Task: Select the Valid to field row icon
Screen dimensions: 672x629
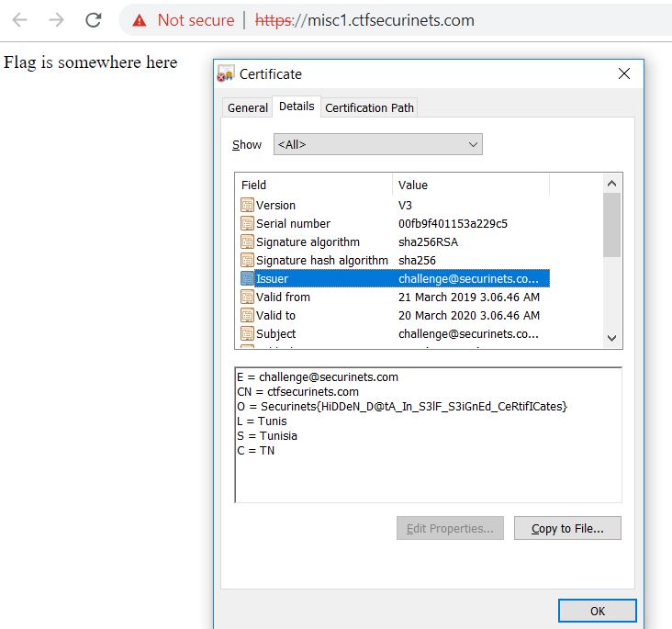Action: 247,315
